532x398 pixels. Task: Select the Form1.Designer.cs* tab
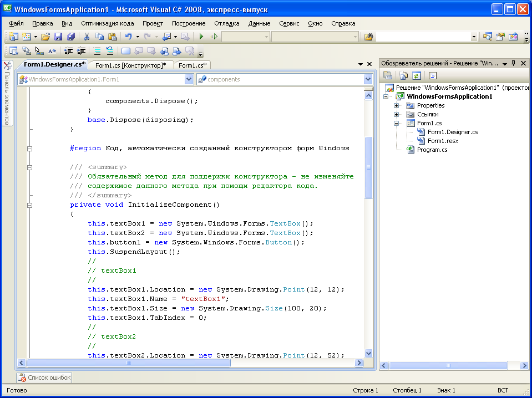(x=54, y=64)
